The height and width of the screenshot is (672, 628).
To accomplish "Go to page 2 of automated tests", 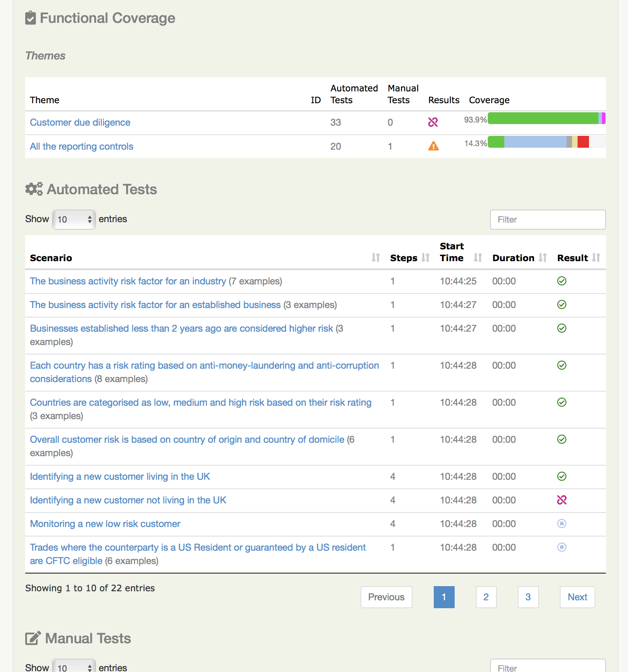I will click(486, 597).
